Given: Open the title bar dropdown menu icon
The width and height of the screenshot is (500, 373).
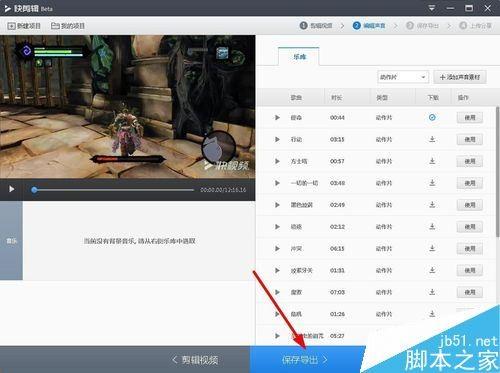Looking at the screenshot, I should 432,8.
